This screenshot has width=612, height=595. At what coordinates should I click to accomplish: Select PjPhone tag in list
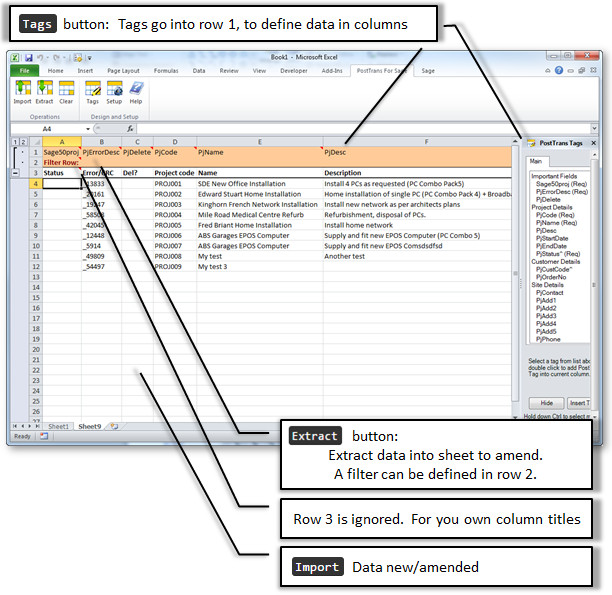pyautogui.click(x=548, y=340)
